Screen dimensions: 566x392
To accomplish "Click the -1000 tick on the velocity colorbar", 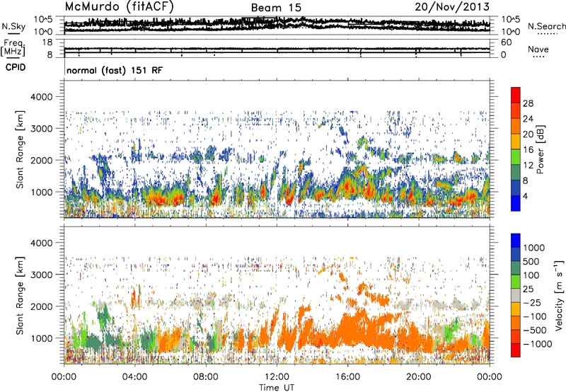I will coord(537,344).
